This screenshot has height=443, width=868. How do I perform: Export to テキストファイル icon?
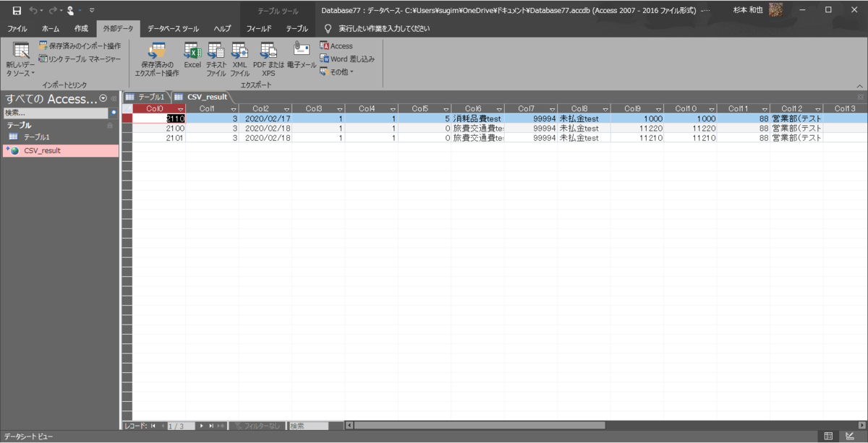216,59
